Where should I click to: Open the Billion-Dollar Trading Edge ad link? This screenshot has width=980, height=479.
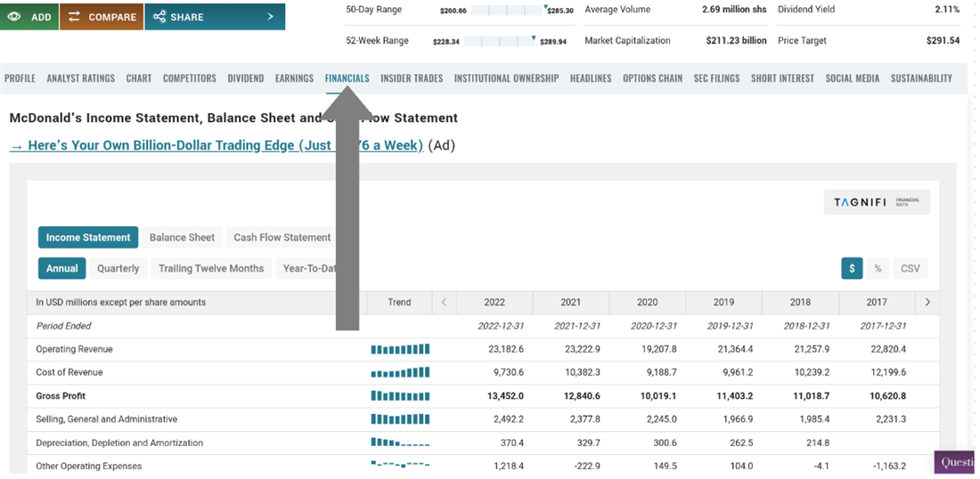coord(216,145)
